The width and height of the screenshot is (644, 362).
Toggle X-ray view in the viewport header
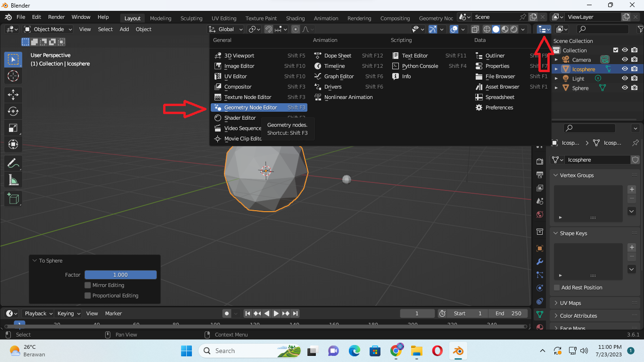475,29
